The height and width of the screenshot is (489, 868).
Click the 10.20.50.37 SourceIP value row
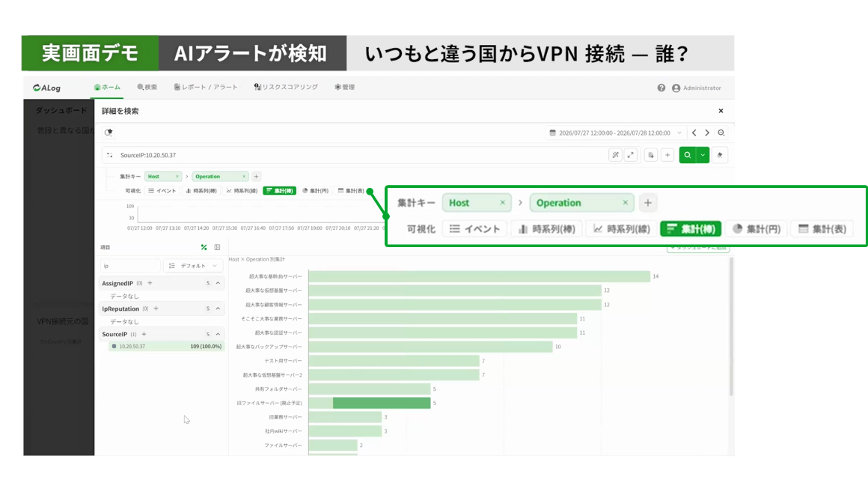[x=166, y=346]
